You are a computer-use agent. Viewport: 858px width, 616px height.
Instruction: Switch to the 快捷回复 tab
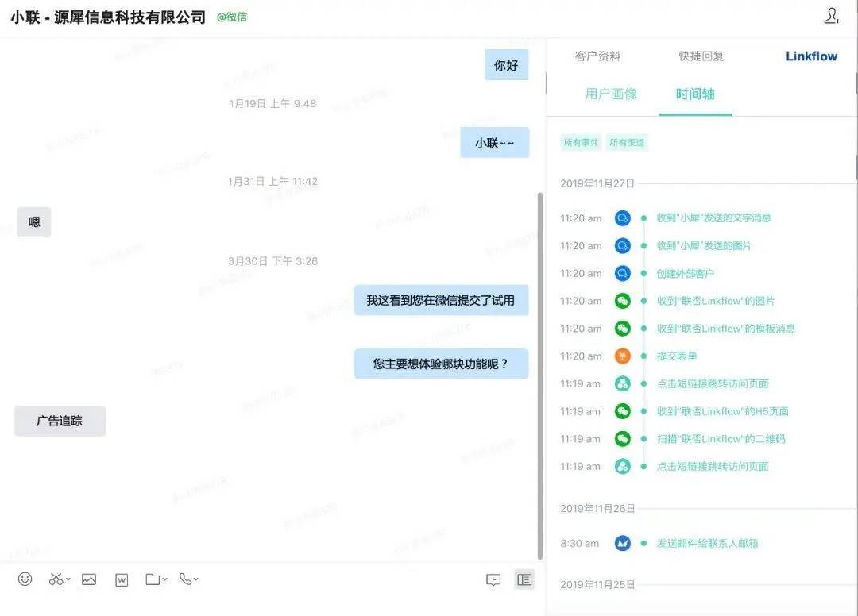(x=701, y=56)
